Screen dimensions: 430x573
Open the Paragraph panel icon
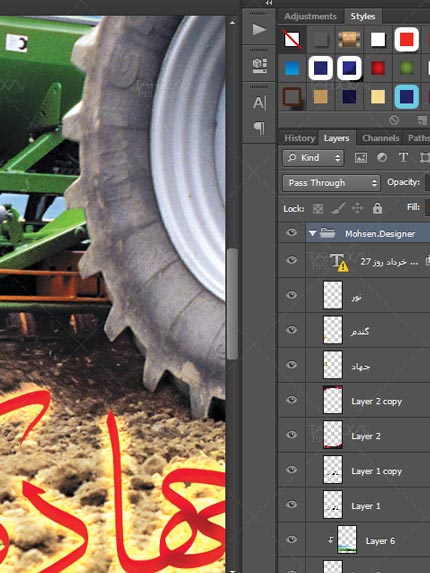click(x=259, y=128)
